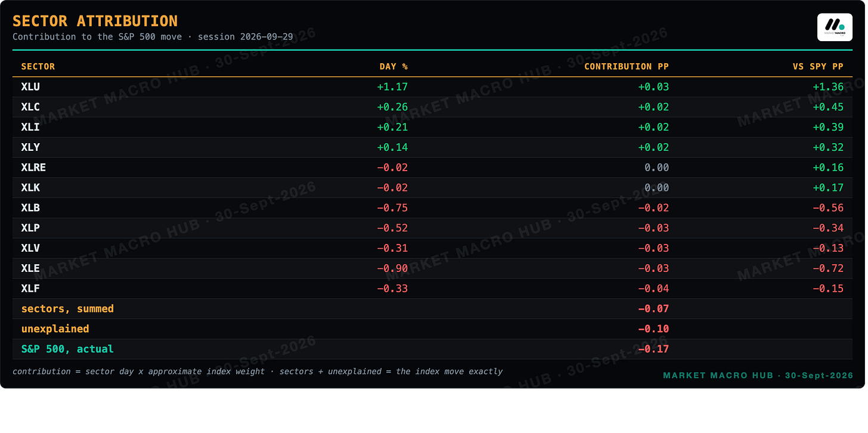Screen dimensions: 868x433
Task: Select the XLRE sector row label
Action: tap(33, 168)
